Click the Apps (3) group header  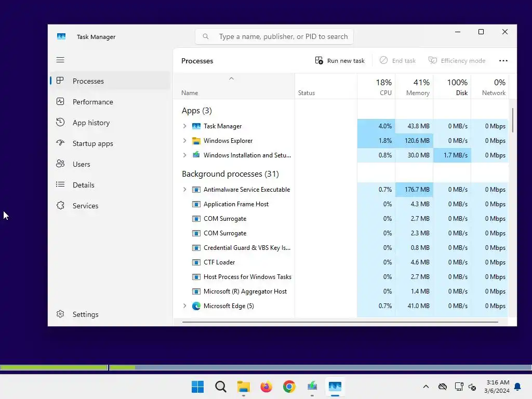(x=197, y=111)
